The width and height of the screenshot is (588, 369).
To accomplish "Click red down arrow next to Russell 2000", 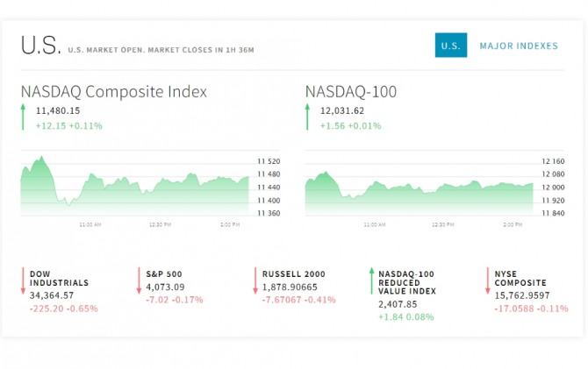I will (x=255, y=280).
